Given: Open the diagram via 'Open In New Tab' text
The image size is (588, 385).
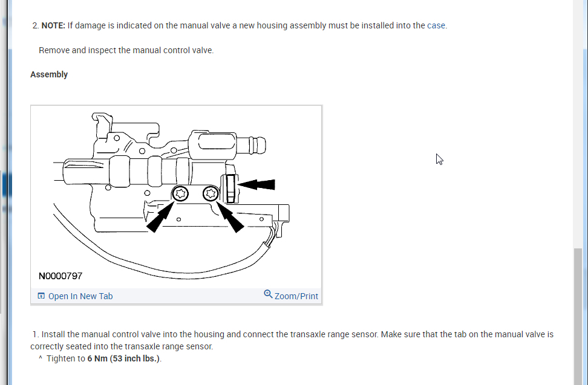Looking at the screenshot, I should (x=80, y=296).
